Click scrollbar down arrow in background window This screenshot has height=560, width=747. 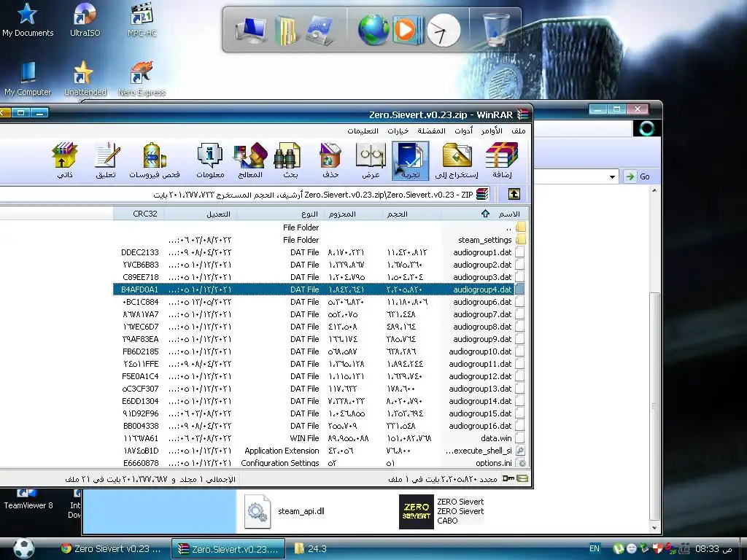[x=654, y=528]
